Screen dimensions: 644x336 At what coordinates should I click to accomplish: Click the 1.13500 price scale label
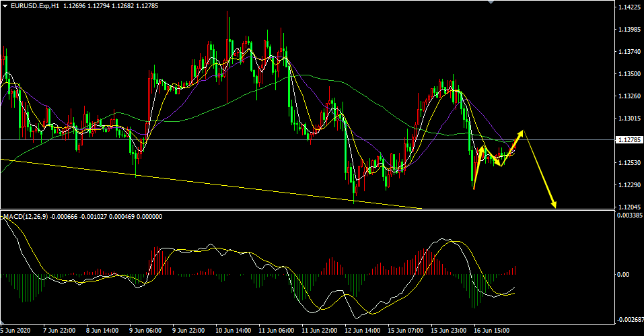(627, 74)
